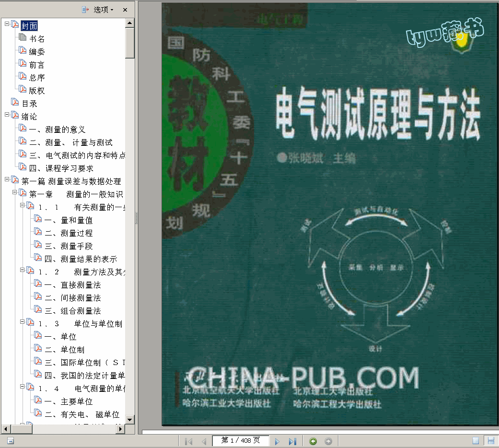Click the grayed next view button
Image resolution: width=499 pixels, height=448 pixels.
pyautogui.click(x=328, y=441)
